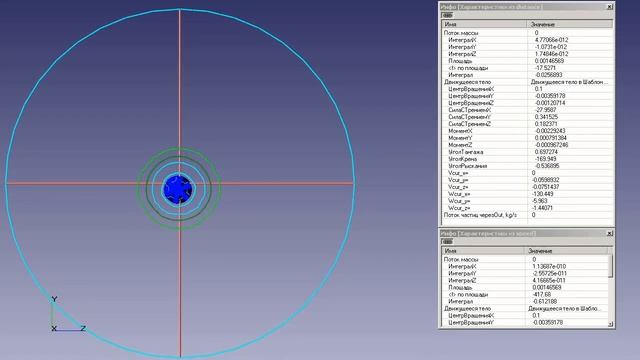Select the value 0.341525
The image size is (640, 360).
click(546, 117)
